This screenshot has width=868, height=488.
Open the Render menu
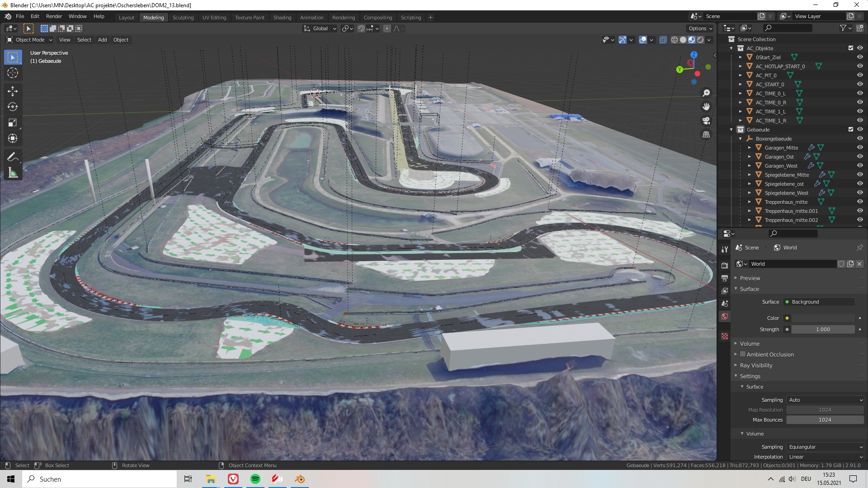[x=54, y=16]
